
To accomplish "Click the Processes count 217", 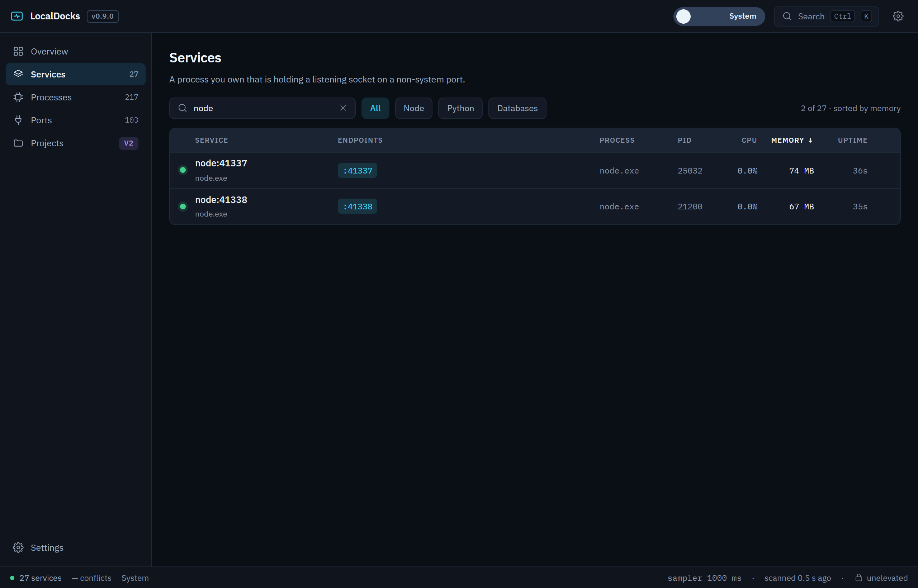I will click(x=131, y=97).
